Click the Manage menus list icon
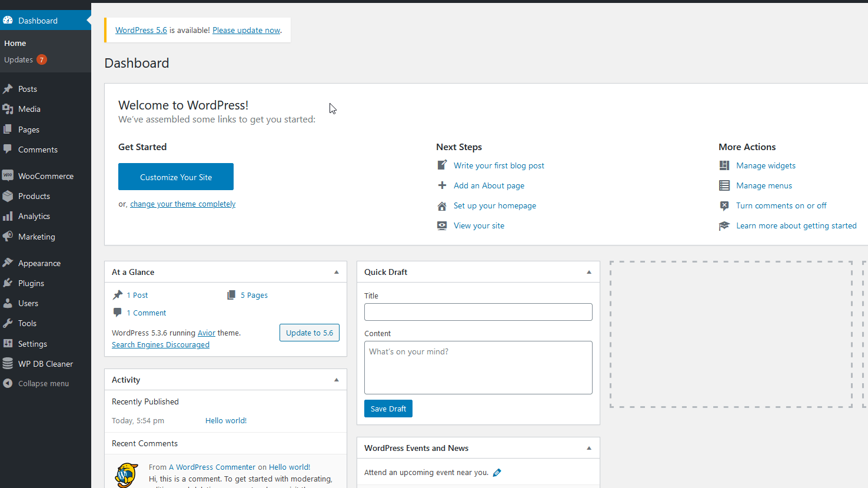Viewport: 868px width, 488px height. tap(724, 185)
